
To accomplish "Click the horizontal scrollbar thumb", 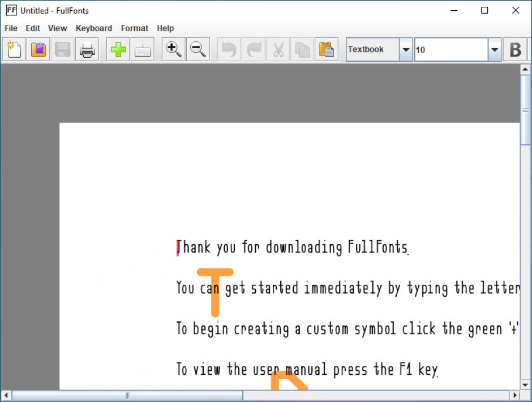I will click(127, 395).
